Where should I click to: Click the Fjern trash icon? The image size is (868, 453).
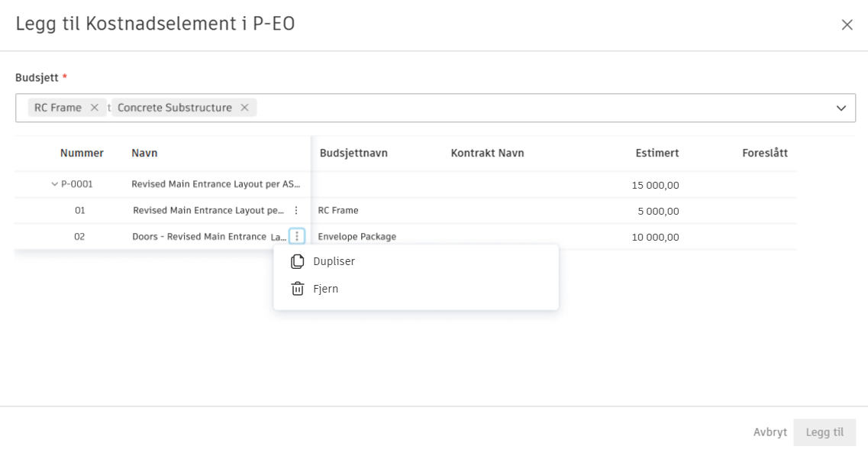[x=298, y=290]
